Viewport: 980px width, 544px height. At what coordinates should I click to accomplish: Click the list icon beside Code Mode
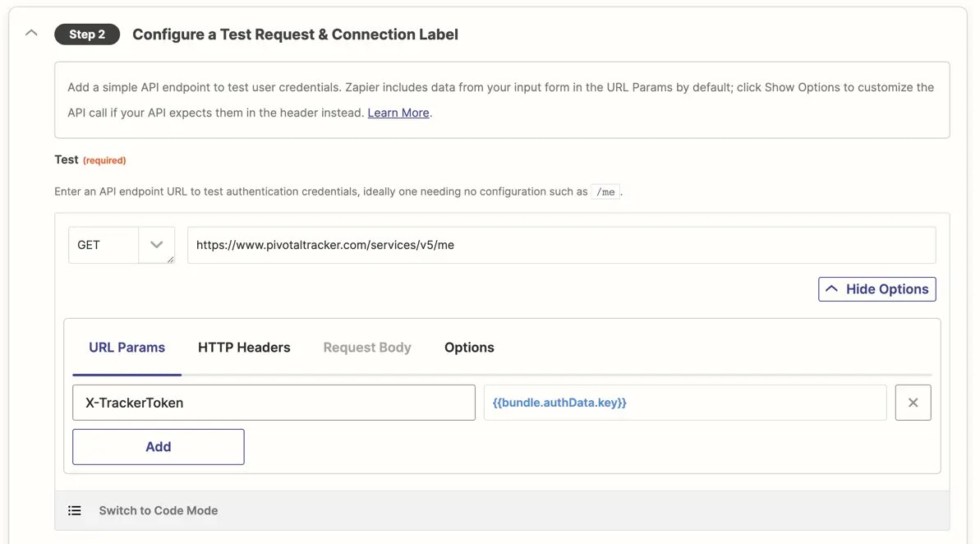click(75, 511)
